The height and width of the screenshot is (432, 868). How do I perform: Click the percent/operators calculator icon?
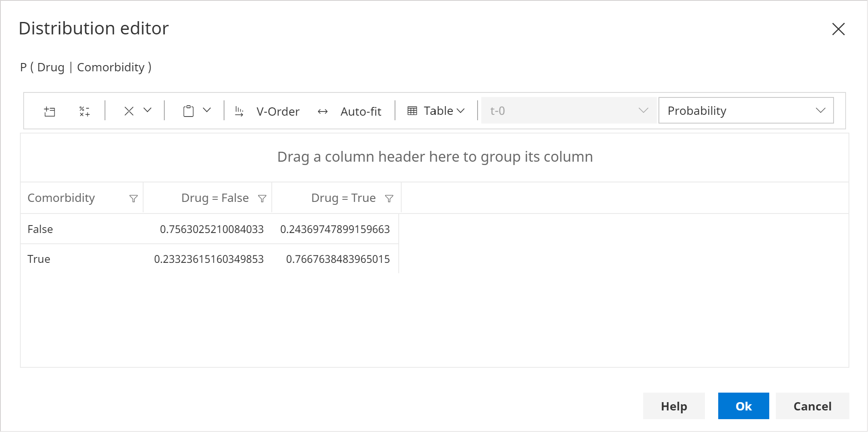84,111
